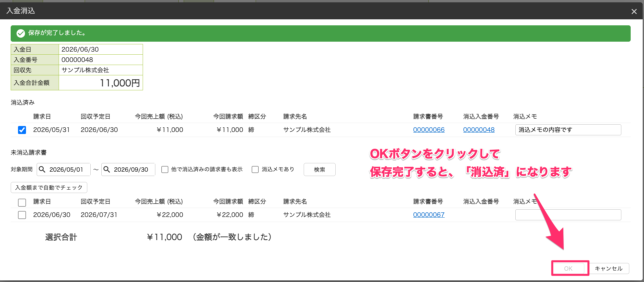
Task: Click the message (金額が一致しました)
Action: pos(232,237)
